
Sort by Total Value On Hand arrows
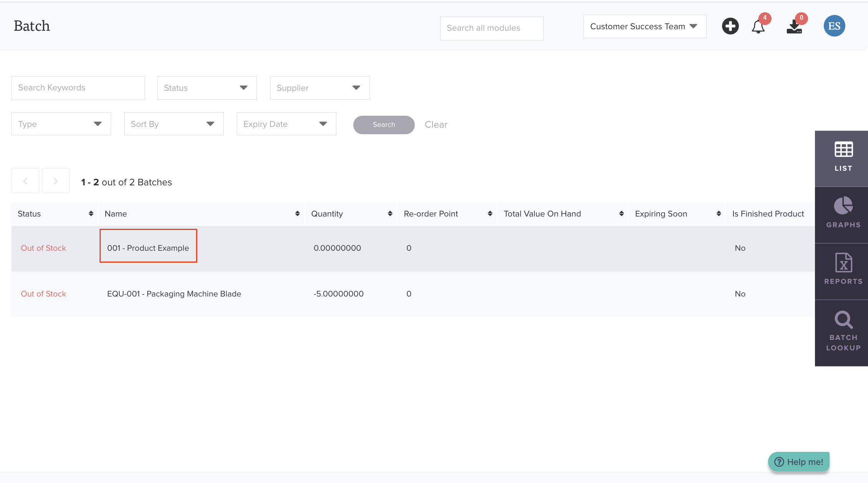tap(621, 213)
